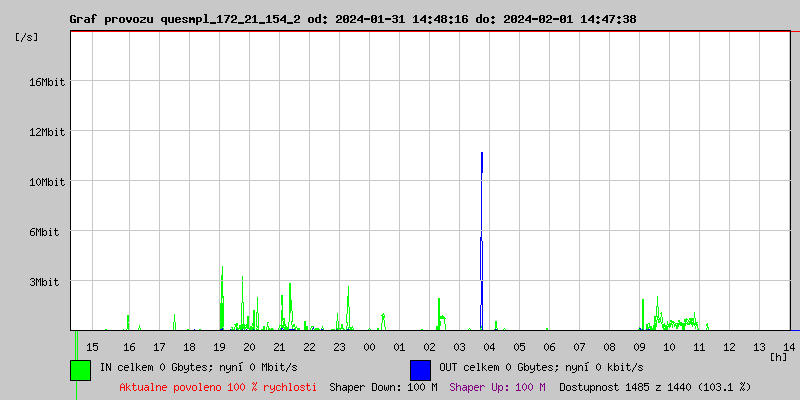Select the 3Mbit y-axis label
This screenshot has width=800, height=400.
[47, 282]
